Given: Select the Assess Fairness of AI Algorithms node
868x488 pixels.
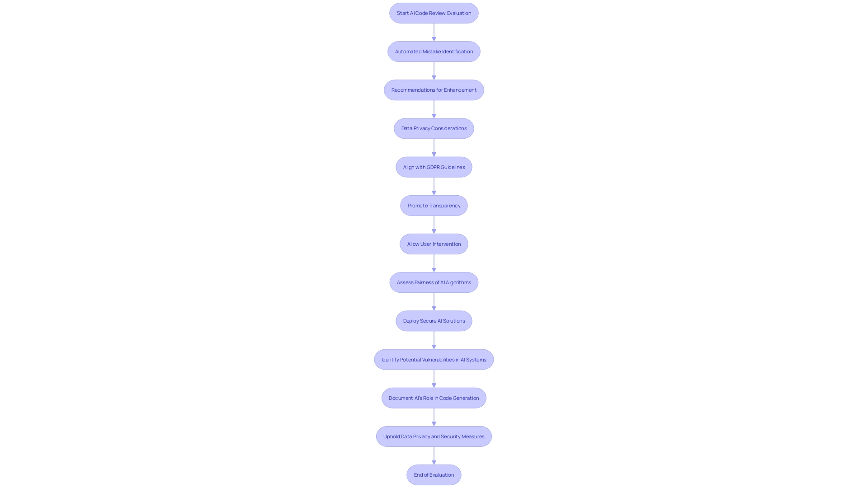Looking at the screenshot, I should [x=434, y=282].
